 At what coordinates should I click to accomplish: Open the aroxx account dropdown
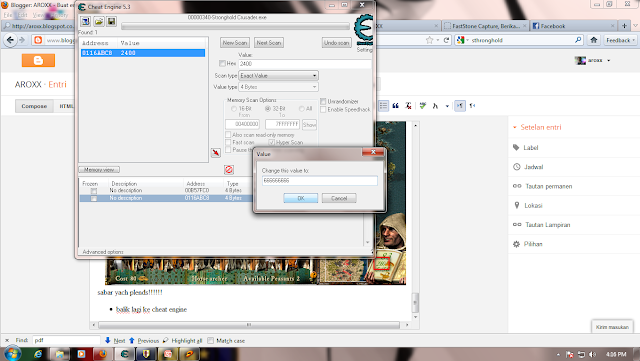coord(609,60)
